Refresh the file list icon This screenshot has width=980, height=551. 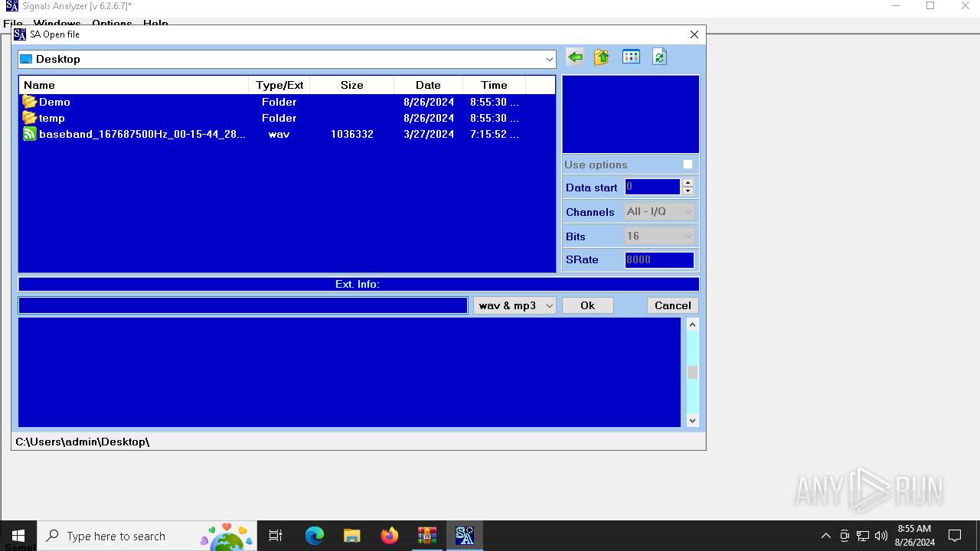point(659,57)
